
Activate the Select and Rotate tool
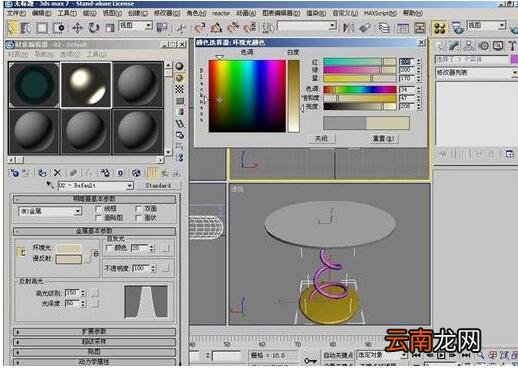(x=94, y=28)
